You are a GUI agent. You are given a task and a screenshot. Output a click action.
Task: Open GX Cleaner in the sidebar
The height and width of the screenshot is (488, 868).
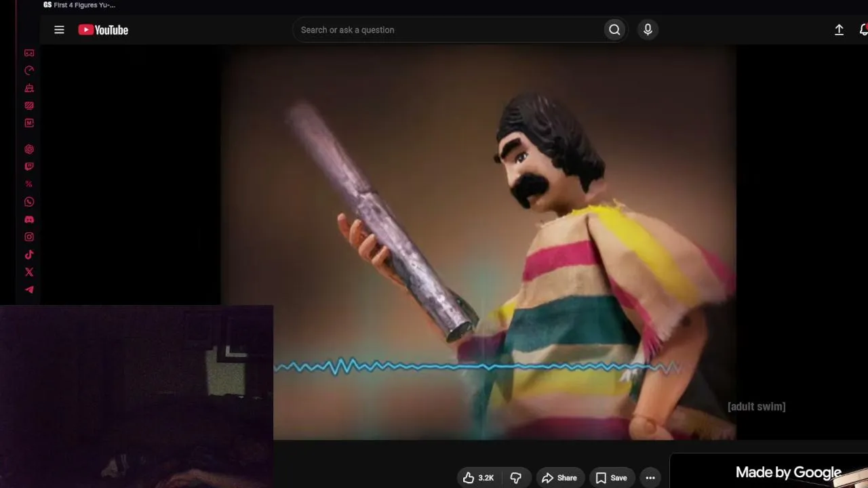click(x=29, y=88)
